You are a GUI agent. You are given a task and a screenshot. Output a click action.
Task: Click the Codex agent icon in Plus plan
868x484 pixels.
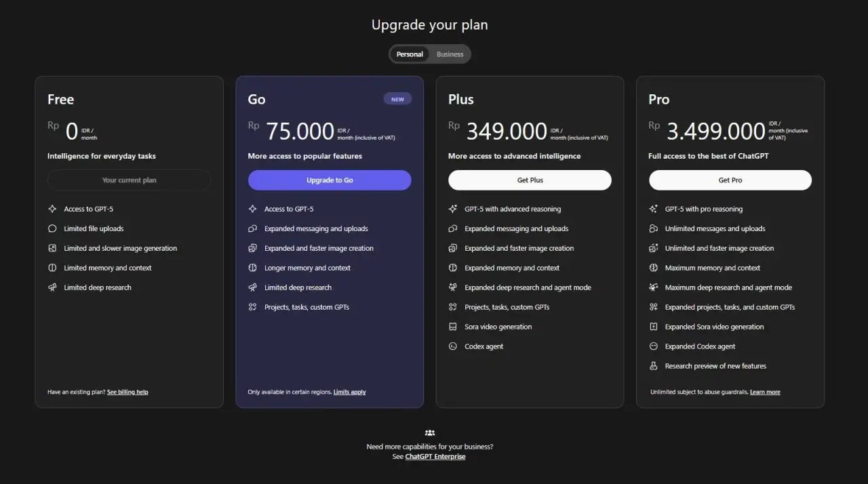coord(452,346)
